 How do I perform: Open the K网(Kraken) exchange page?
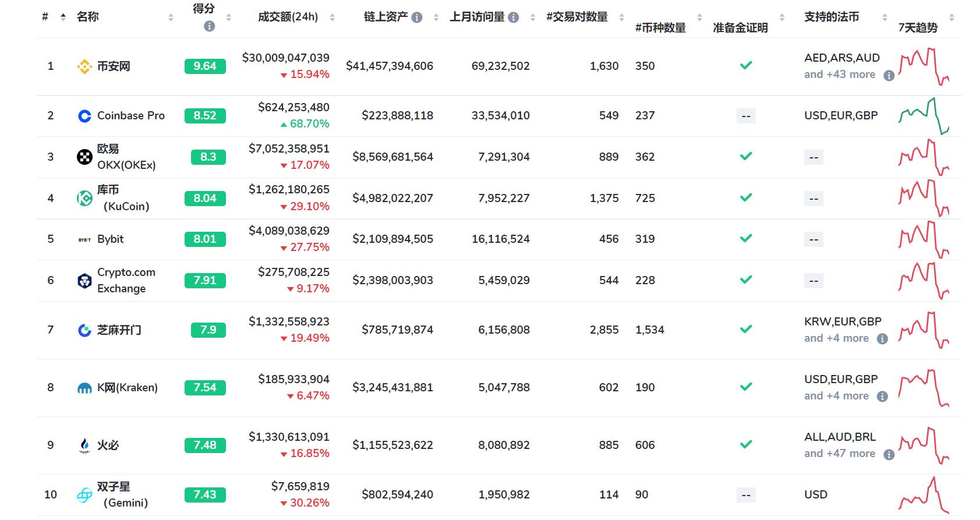coord(128,388)
